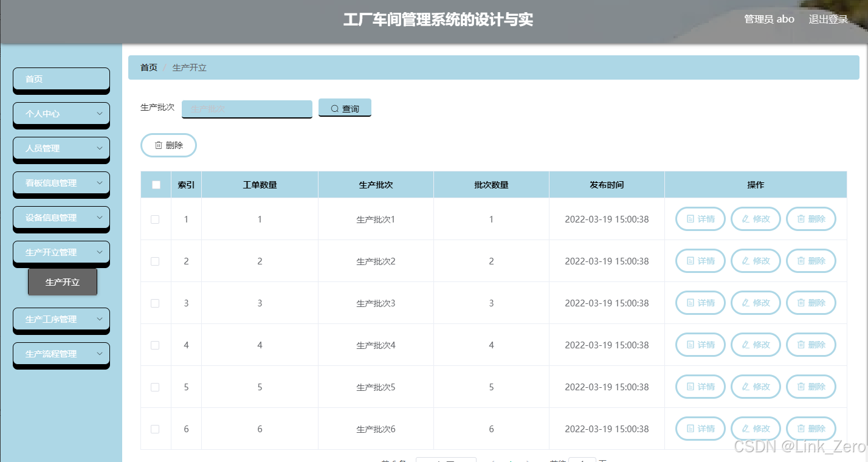Select 生产开立 from the sidebar submenu

(x=63, y=281)
